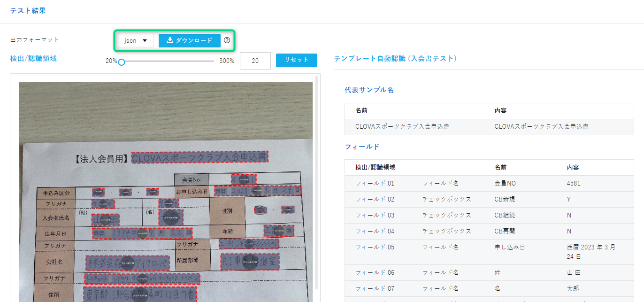Select the フィールド 01 会員NO row

click(x=488, y=183)
